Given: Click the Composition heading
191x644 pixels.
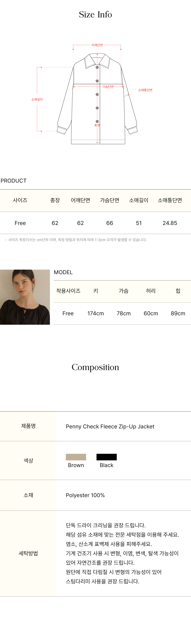Looking at the screenshot, I should tap(95, 367).
